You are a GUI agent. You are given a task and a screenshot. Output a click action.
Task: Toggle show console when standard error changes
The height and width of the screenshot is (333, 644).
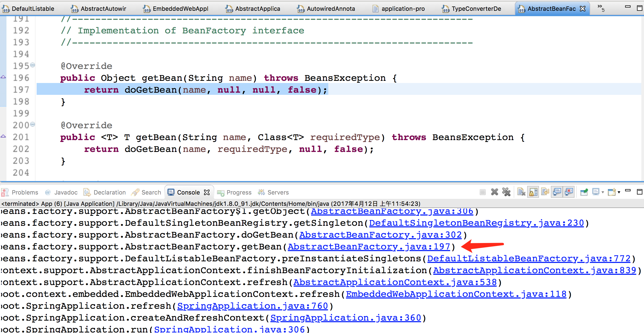point(569,192)
